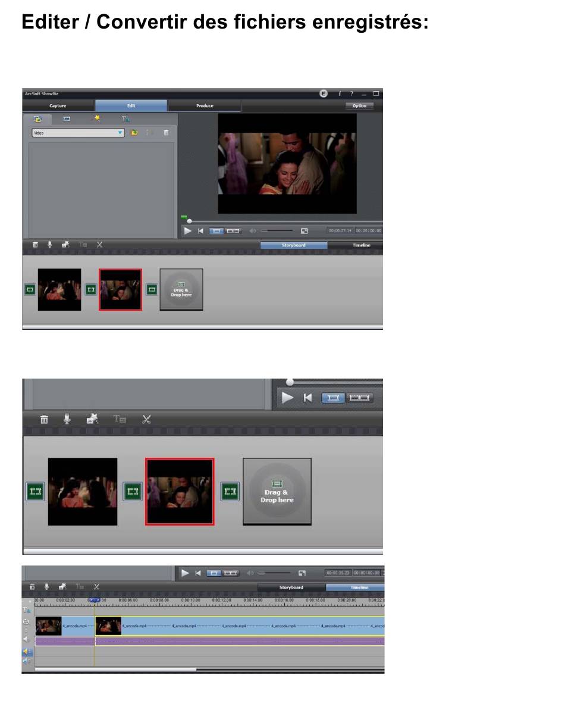Expand the Video media type dropdown
The width and height of the screenshot is (565, 728).
(x=78, y=133)
